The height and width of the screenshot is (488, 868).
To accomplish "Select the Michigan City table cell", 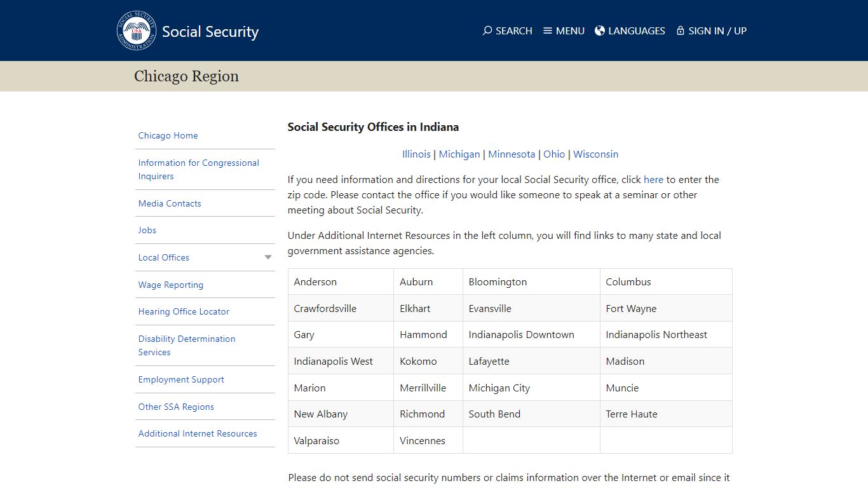I will coord(531,388).
